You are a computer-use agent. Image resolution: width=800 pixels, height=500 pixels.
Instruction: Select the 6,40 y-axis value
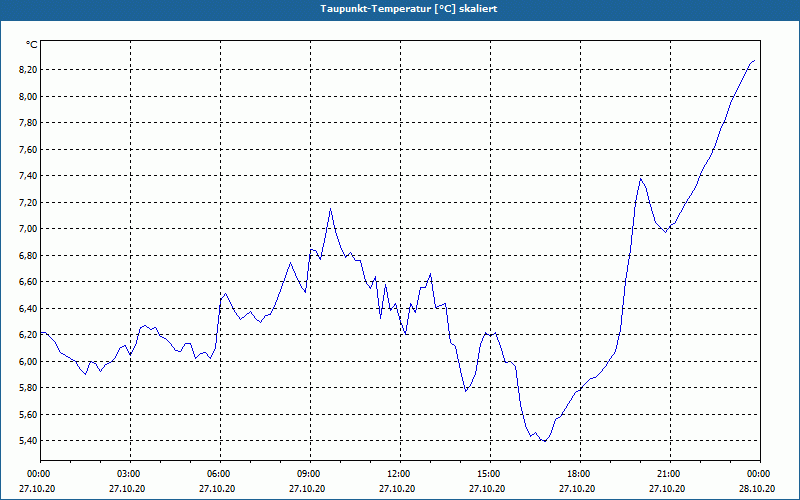(x=28, y=308)
